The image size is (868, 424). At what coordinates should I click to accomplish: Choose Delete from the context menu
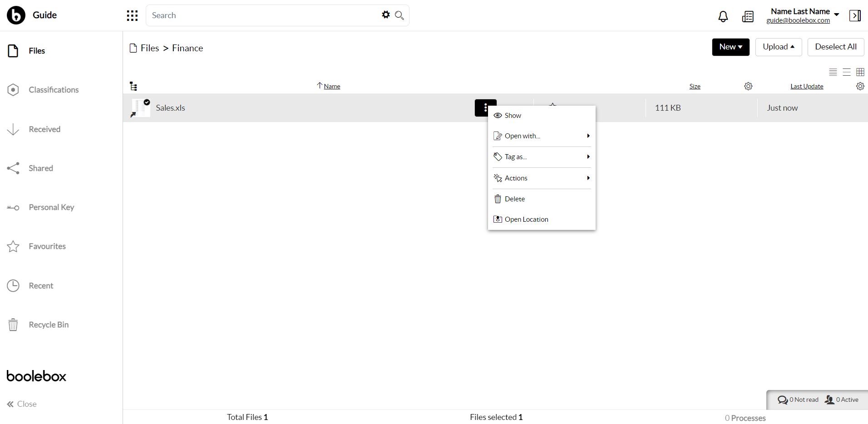542,199
